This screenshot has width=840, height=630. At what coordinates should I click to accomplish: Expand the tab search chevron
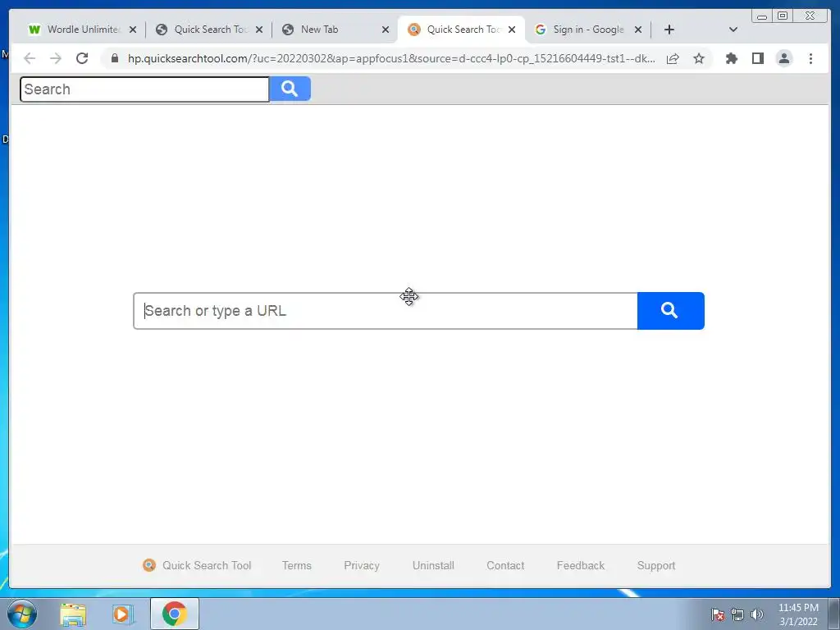tap(733, 30)
